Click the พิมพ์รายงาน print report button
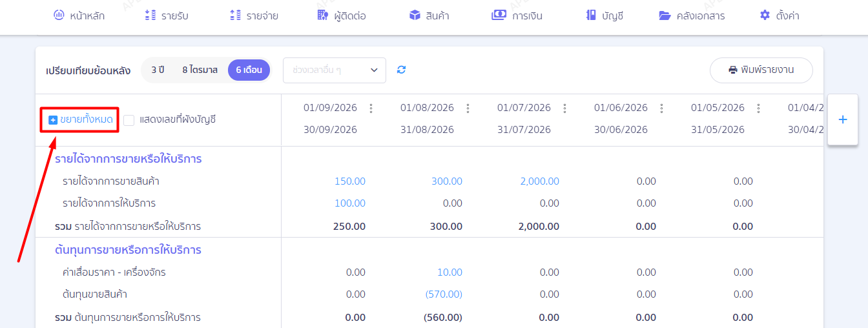Screen dimensions: 868x328 (x=761, y=70)
